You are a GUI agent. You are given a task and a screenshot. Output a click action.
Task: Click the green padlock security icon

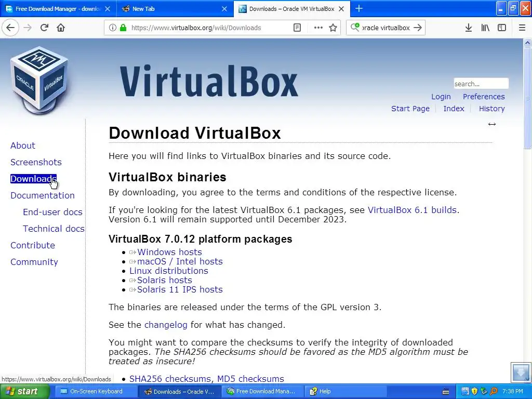click(x=123, y=28)
